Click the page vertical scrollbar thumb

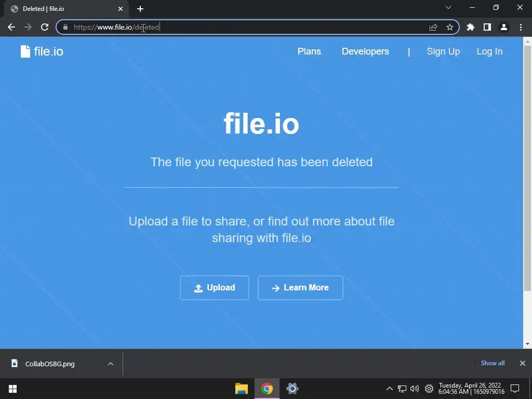(x=527, y=168)
